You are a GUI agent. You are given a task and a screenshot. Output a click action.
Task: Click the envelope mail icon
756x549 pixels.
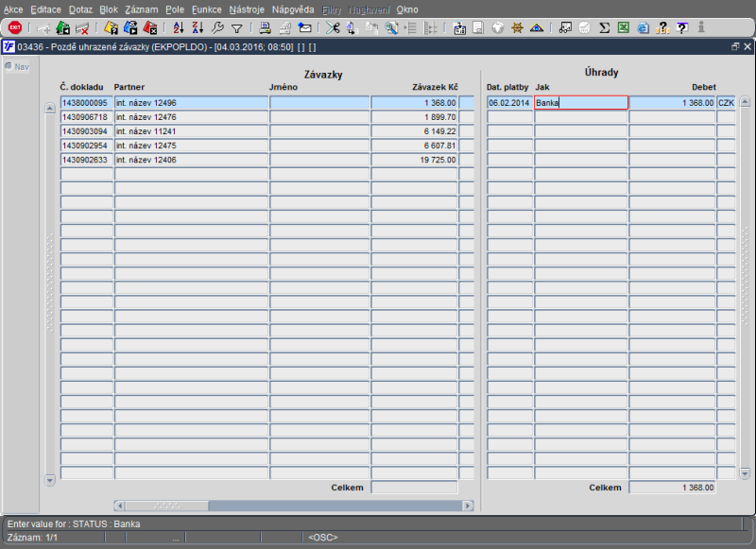pyautogui.click(x=304, y=28)
